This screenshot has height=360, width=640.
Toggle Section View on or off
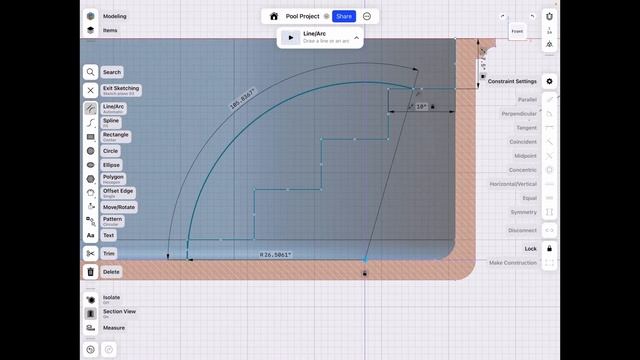[91, 313]
